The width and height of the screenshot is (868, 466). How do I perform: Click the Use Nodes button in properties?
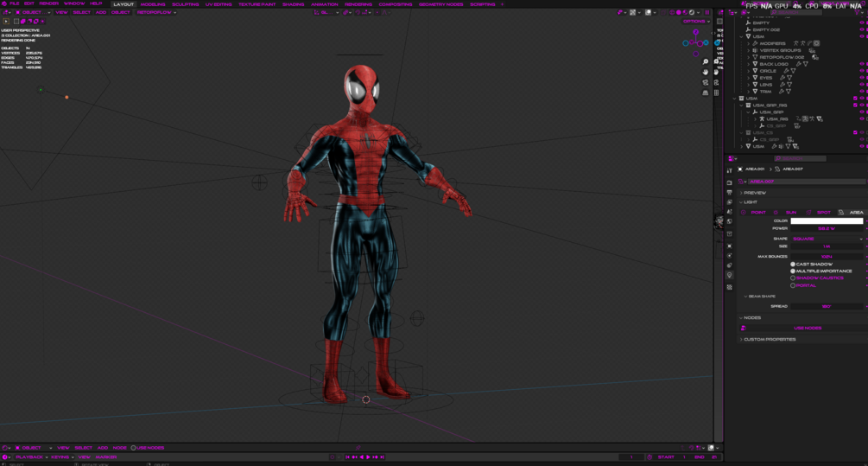point(808,329)
